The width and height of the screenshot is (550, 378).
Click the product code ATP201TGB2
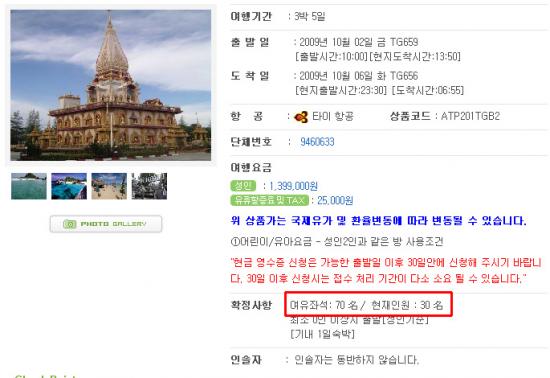pyautogui.click(x=470, y=116)
